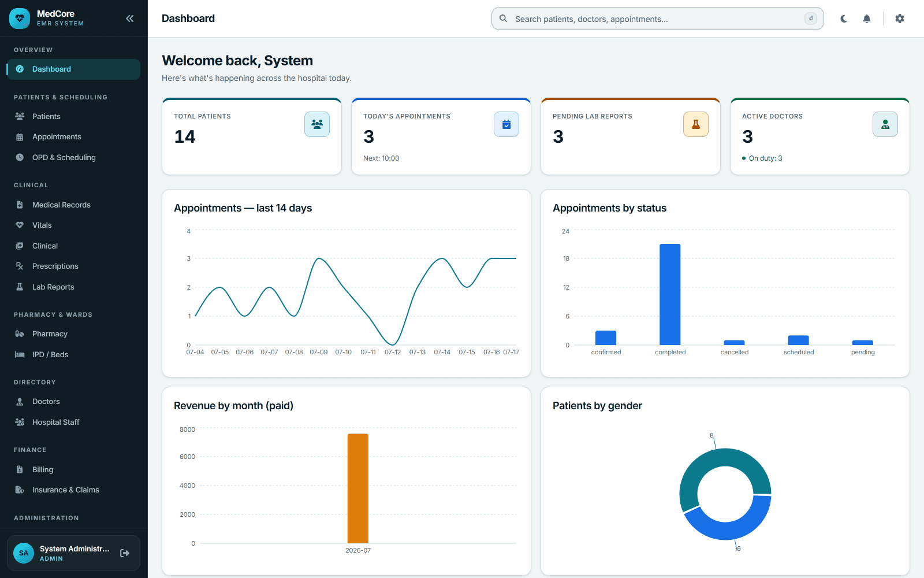
Task: Open settings with the gear icon
Action: point(900,18)
